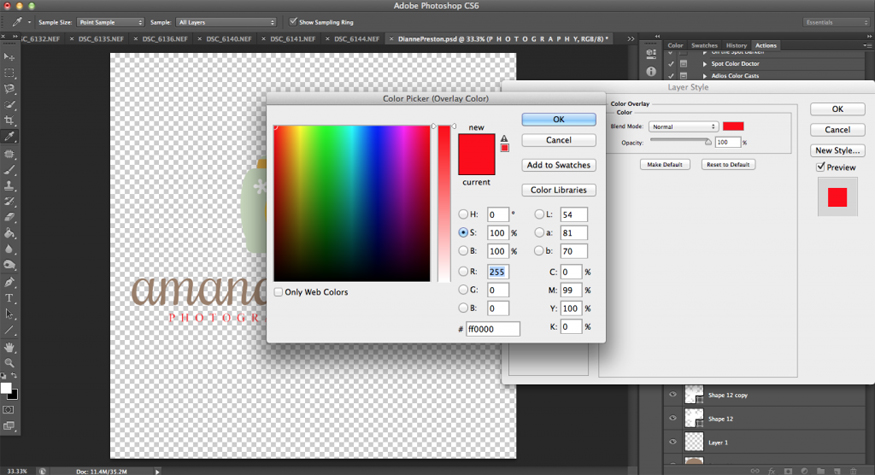Viewport: 875px width, 475px height.
Task: Select the History Brush tool
Action: coord(9,201)
